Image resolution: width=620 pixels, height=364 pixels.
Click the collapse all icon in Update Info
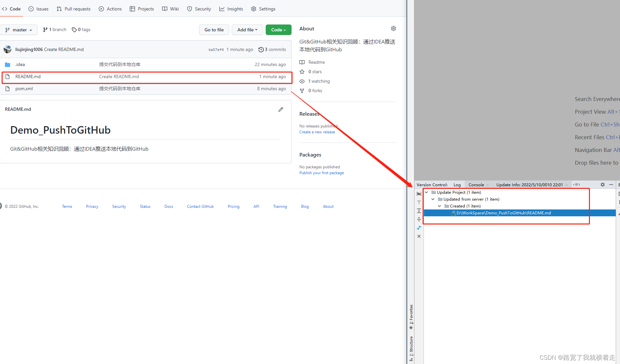[x=419, y=219]
